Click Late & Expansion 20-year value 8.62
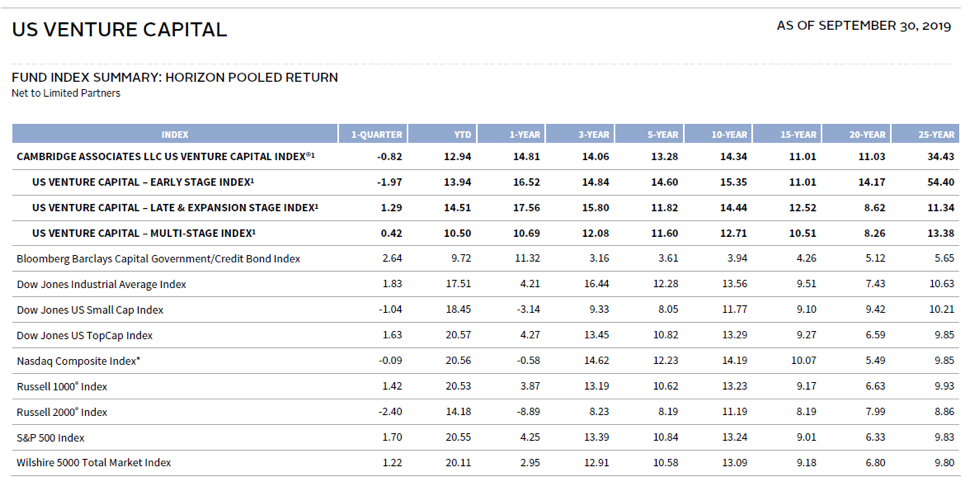The width and height of the screenshot is (974, 485). (x=875, y=207)
